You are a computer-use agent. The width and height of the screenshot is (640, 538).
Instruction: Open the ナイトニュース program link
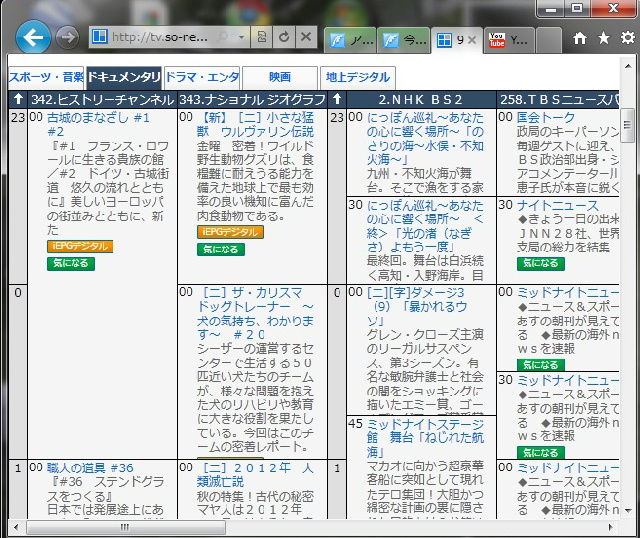558,205
